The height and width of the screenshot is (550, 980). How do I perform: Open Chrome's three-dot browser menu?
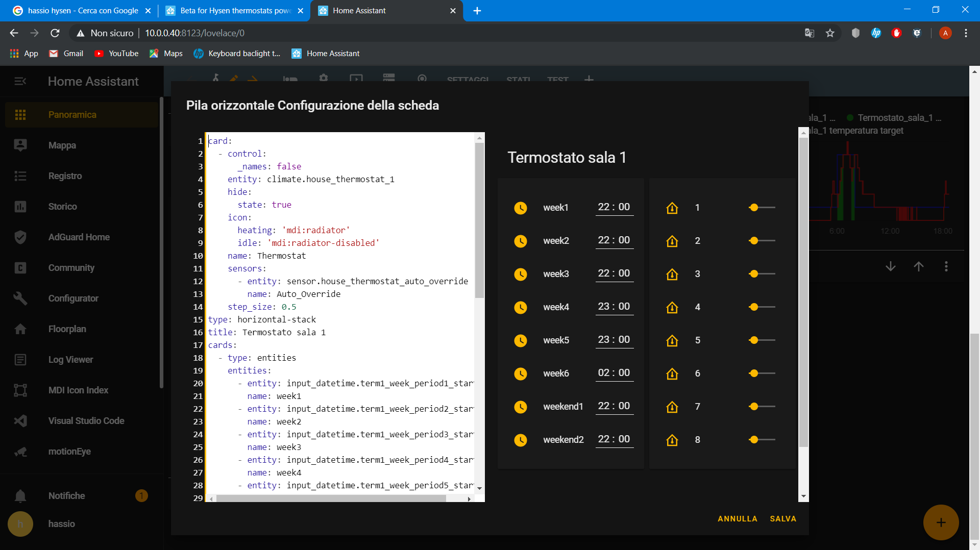[x=966, y=33]
